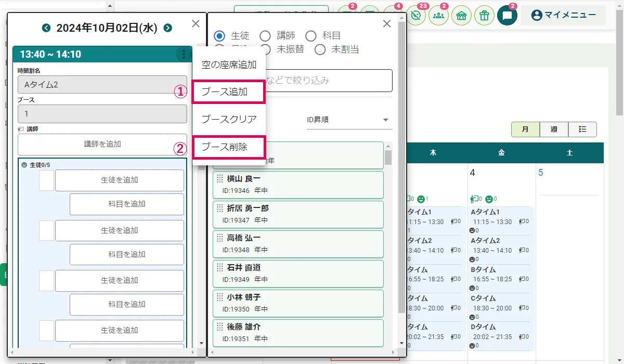
Task: Click the search filter text box
Action: coord(303,81)
